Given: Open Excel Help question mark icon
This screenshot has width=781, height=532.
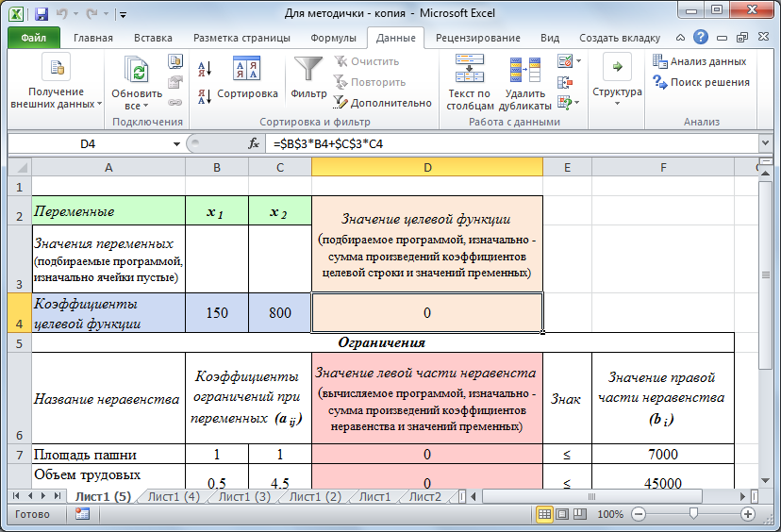Looking at the screenshot, I should tap(700, 38).
